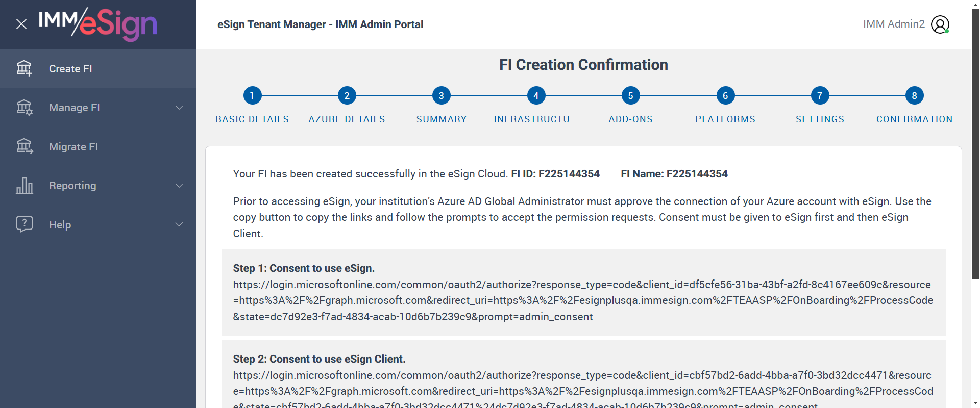Jump to step 2 Azure Details

(347, 95)
